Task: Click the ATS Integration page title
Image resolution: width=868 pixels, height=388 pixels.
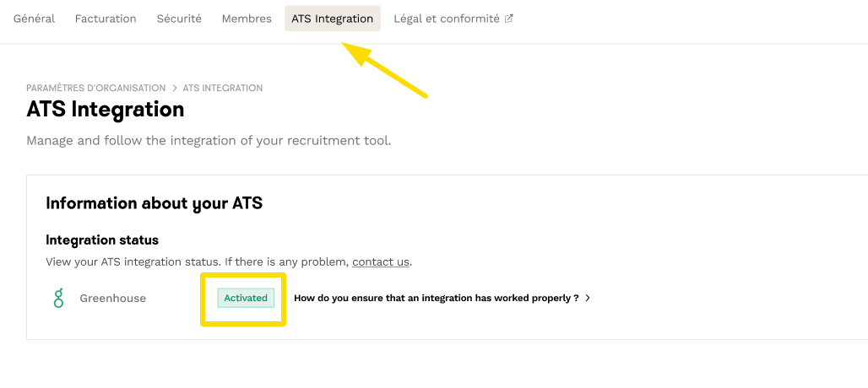Action: 106,110
